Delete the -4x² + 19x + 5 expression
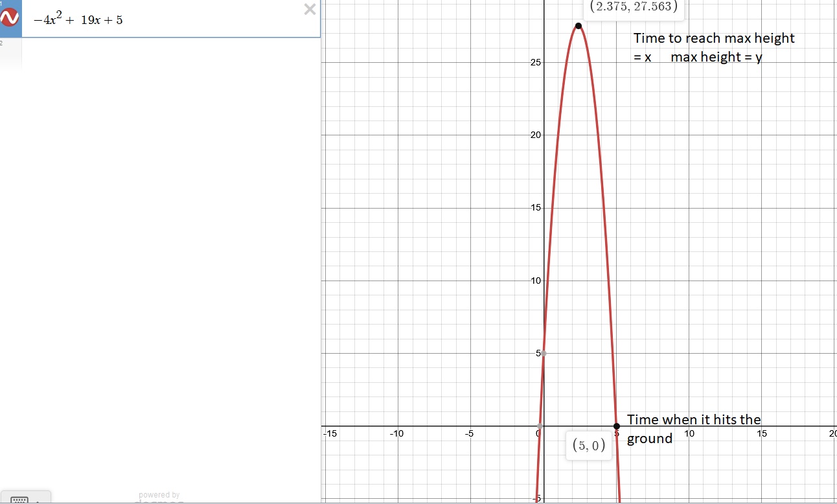 310,9
